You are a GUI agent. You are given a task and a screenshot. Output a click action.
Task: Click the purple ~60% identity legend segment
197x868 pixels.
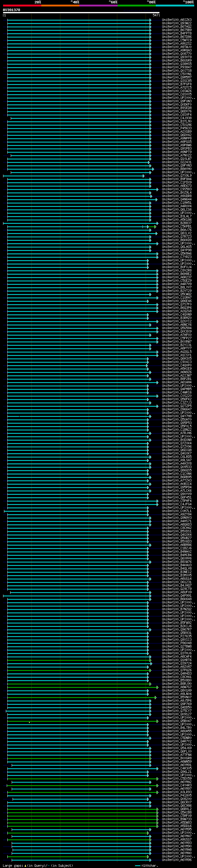pyautogui.click(x=99, y=6)
